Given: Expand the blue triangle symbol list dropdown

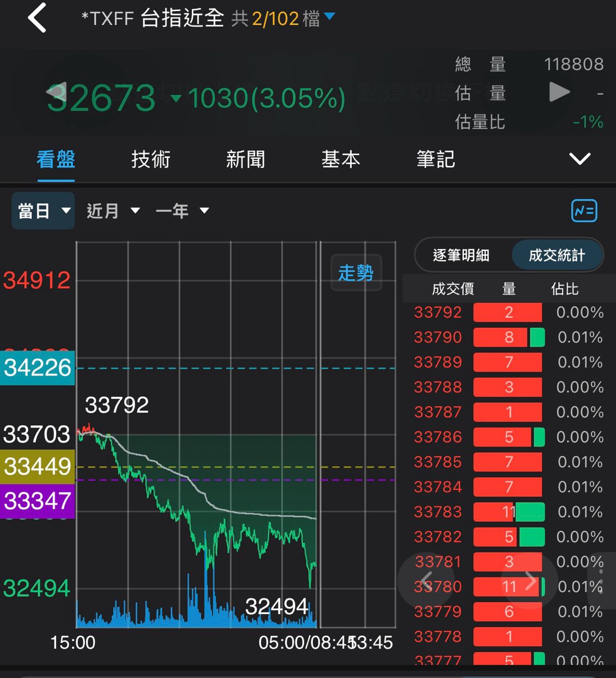Looking at the screenshot, I should pyautogui.click(x=329, y=17).
